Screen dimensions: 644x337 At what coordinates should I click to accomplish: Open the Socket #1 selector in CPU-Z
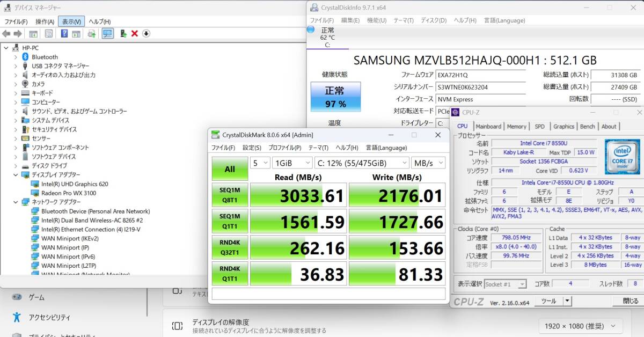[505, 284]
